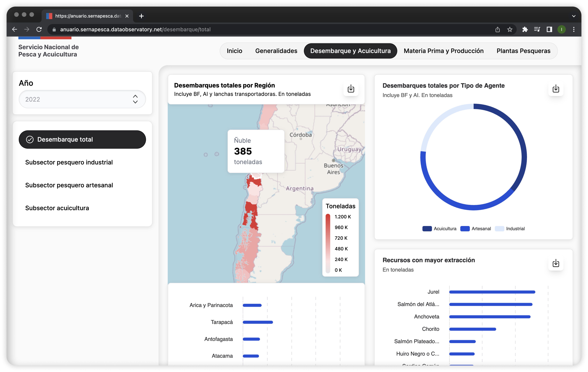Download Desembarques por Tipo de Agente data
588x372 pixels.
coord(556,89)
